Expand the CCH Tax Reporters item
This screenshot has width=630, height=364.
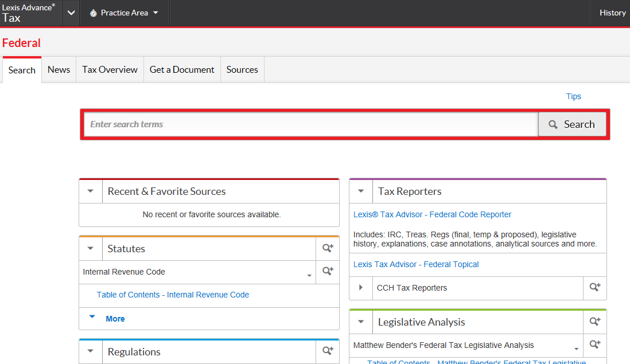coord(361,288)
